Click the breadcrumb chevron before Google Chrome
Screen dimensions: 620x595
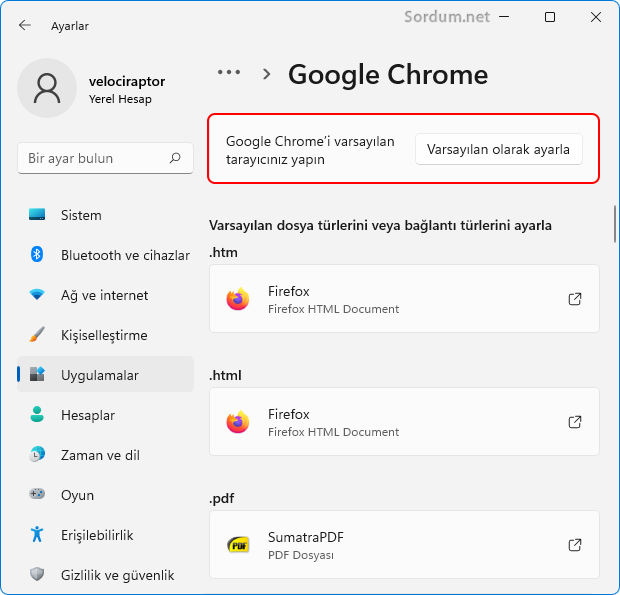click(267, 74)
